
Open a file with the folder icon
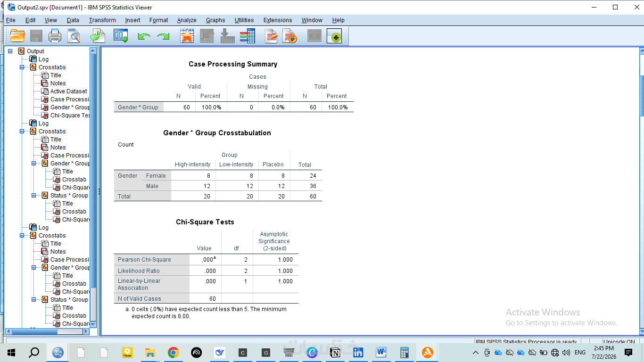tap(17, 36)
